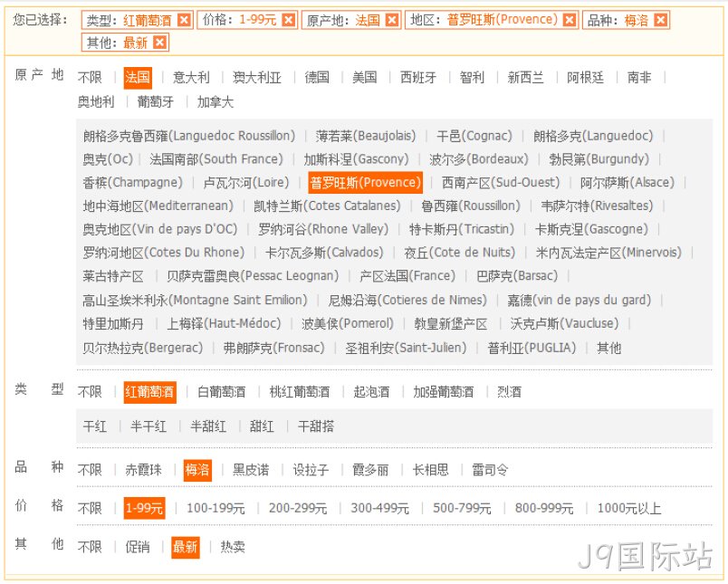Select type 白葡萄酒
The image size is (728, 584).
pyautogui.click(x=222, y=392)
